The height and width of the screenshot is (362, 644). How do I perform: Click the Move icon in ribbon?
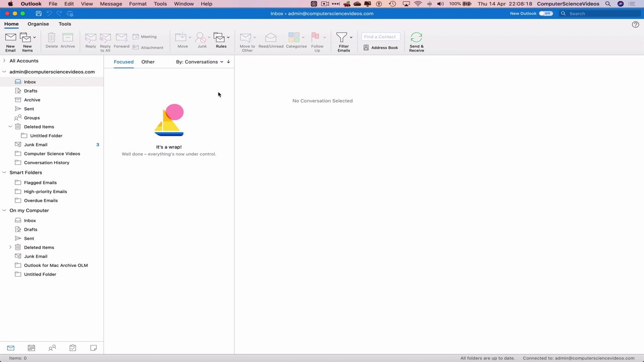181,38
